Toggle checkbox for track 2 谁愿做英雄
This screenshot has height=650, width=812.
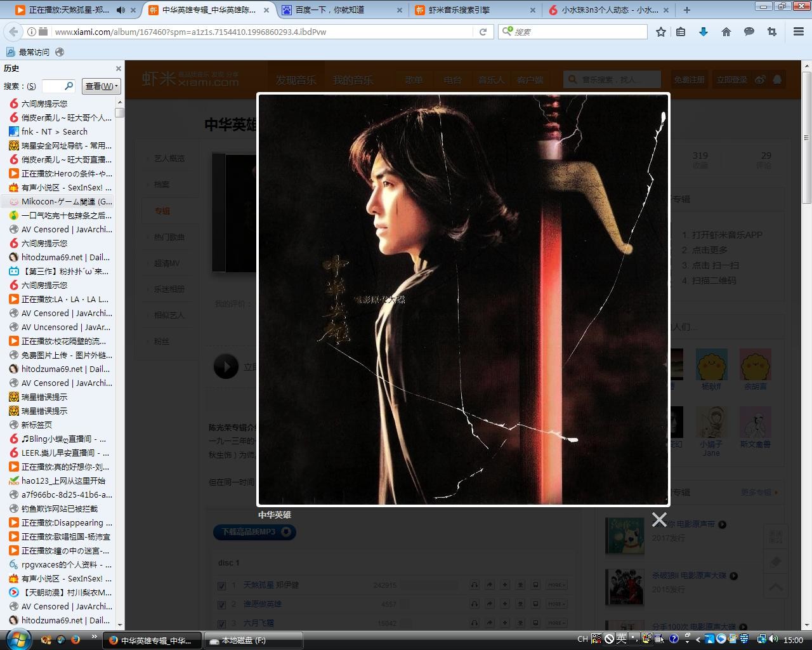click(221, 604)
